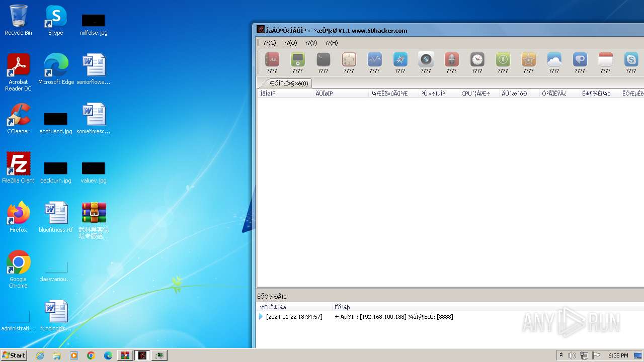Click the green media player toolbar icon
Viewport: 644px width, 362px height.
pos(298,60)
